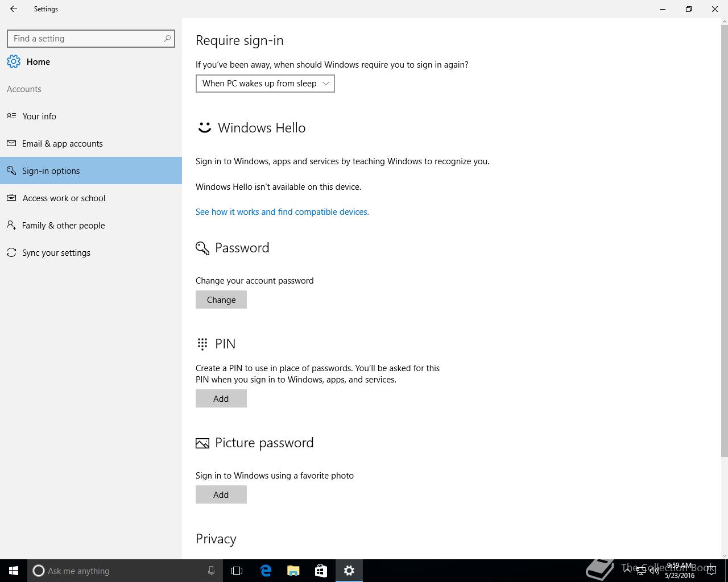Open Access work or school
This screenshot has height=582, width=728.
91,198
